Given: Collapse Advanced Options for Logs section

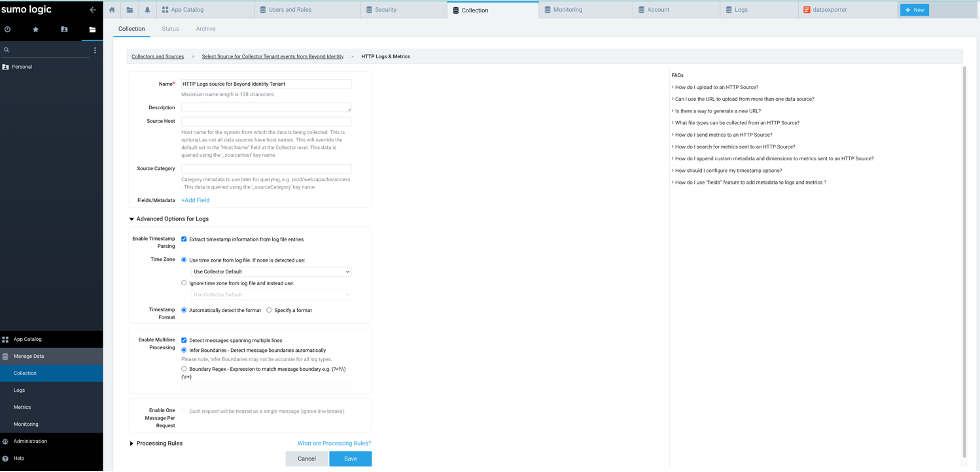Looking at the screenshot, I should coord(132,218).
